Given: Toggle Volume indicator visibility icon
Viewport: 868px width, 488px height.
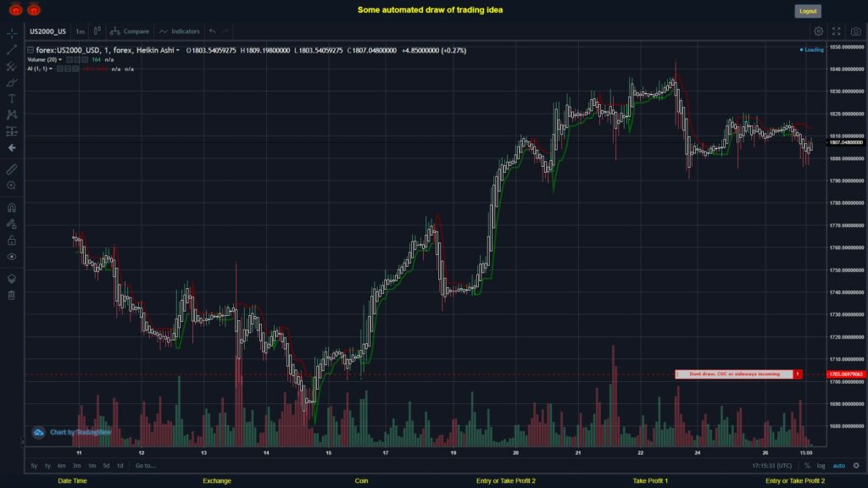Looking at the screenshot, I should [x=70, y=60].
